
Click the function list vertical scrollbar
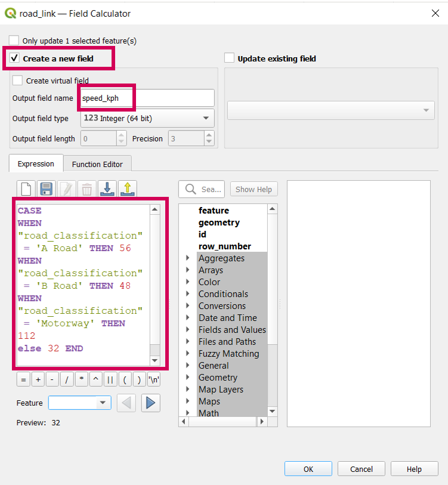coord(273,310)
